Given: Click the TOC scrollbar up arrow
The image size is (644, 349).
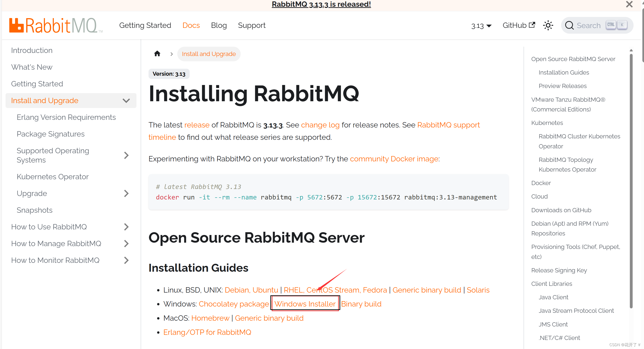Looking at the screenshot, I should point(631,51).
